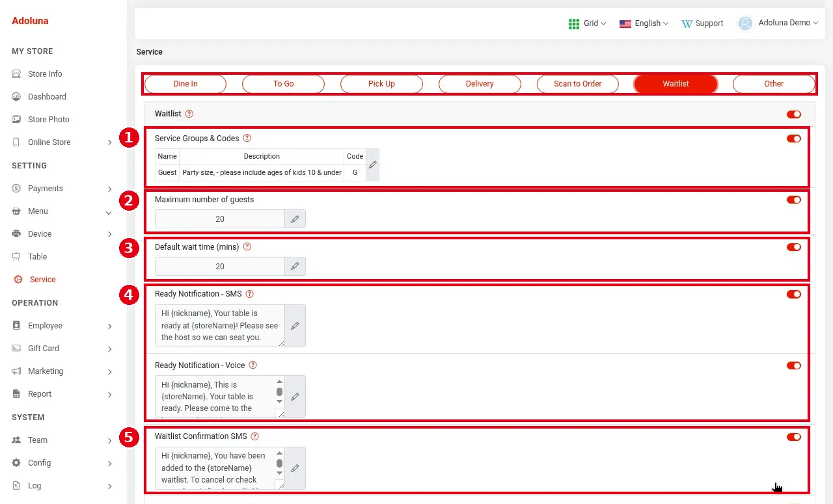Open help for Service Groups & Codes
The width and height of the screenshot is (833, 504).
(x=247, y=139)
